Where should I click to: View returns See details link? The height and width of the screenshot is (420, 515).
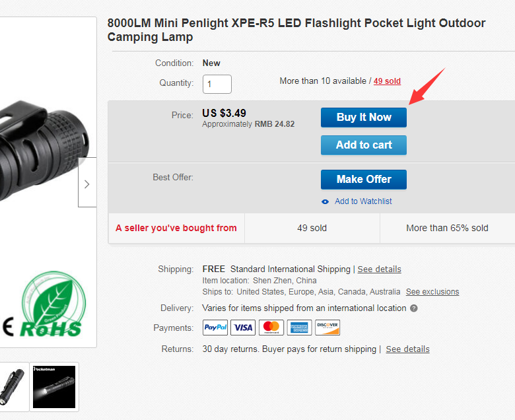click(x=407, y=349)
